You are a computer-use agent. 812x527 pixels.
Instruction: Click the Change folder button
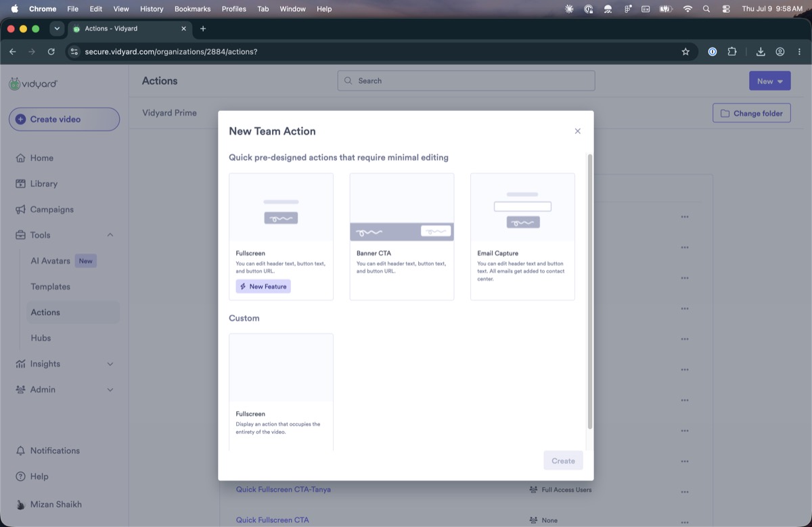click(x=752, y=113)
